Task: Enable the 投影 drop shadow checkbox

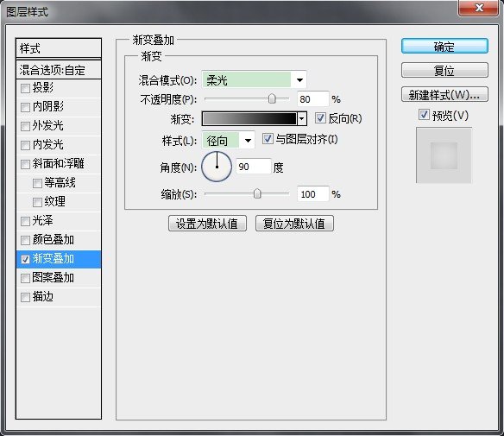Action: click(x=25, y=88)
